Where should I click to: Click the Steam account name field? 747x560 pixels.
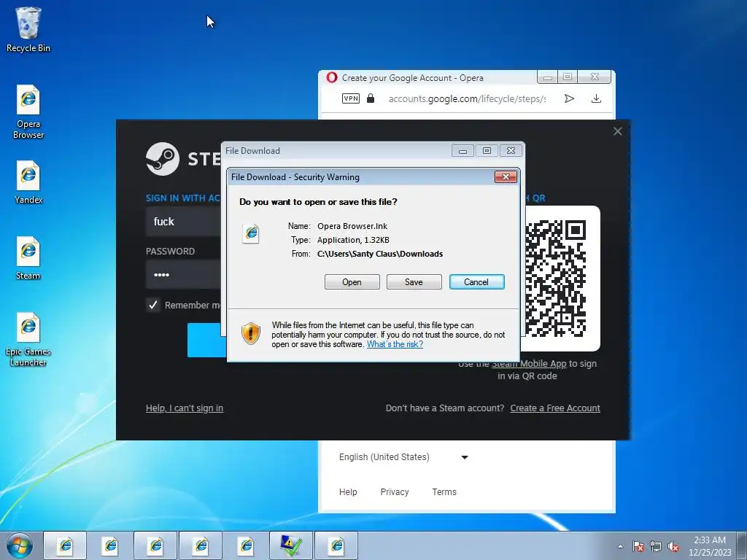pyautogui.click(x=183, y=222)
